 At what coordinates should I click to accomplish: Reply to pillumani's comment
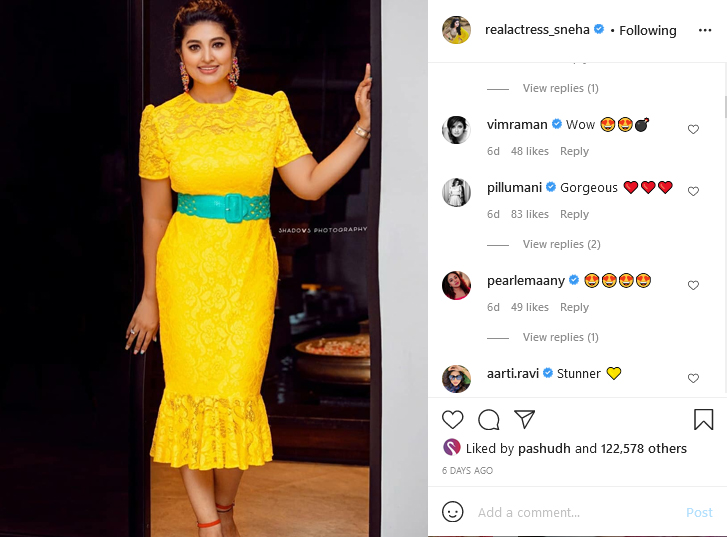[574, 214]
